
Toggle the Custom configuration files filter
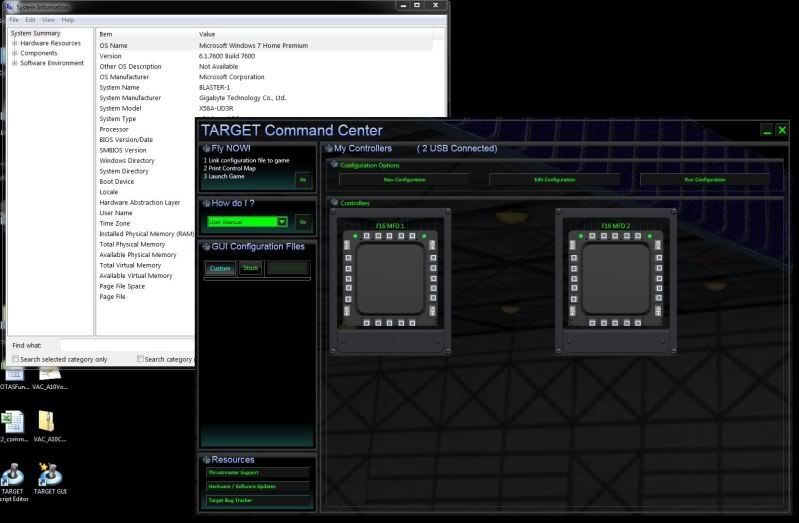tap(220, 268)
